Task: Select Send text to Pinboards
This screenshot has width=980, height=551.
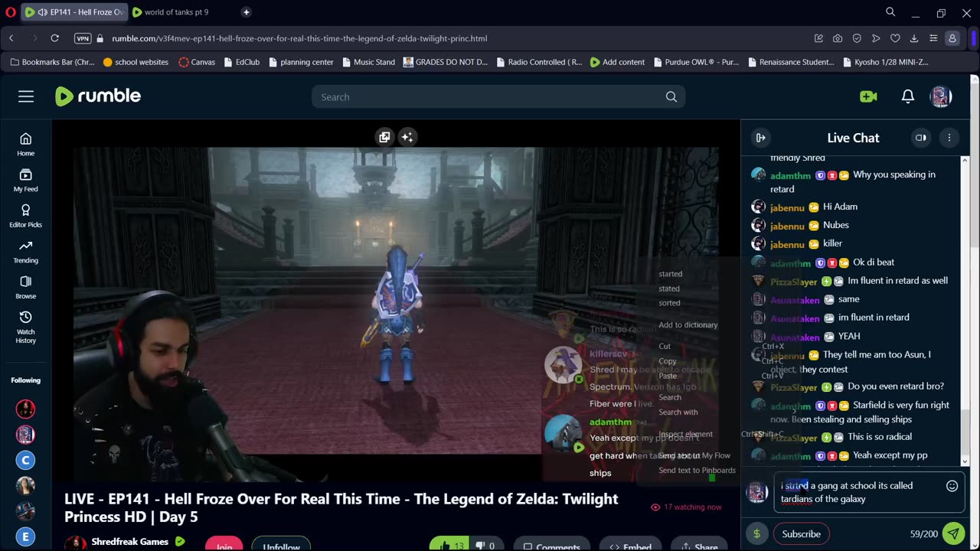Action: [x=697, y=471]
